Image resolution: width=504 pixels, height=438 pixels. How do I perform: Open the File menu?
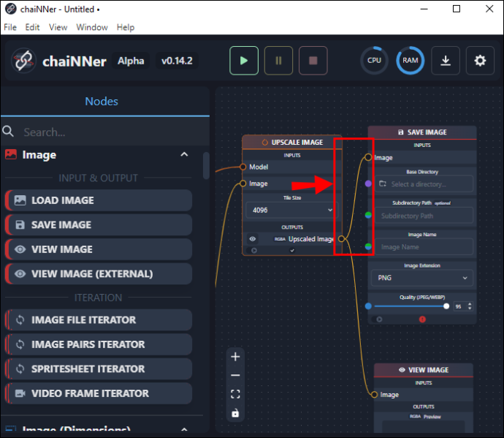[x=10, y=27]
